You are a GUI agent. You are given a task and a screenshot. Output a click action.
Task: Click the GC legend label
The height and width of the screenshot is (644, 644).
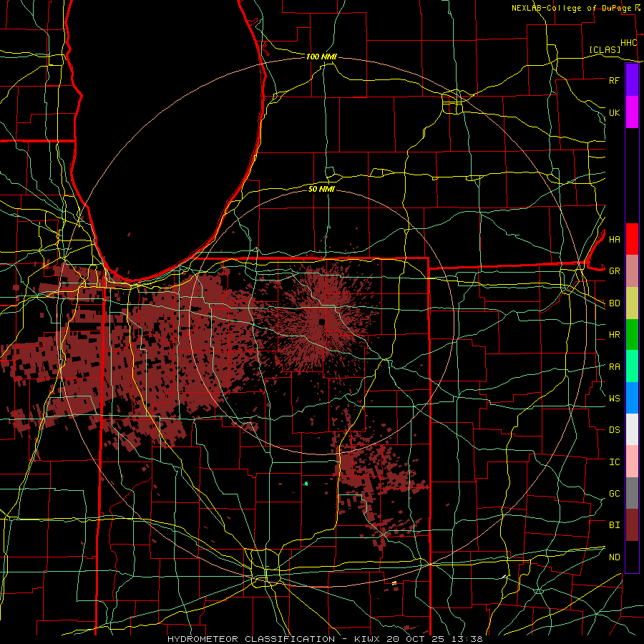click(x=615, y=493)
